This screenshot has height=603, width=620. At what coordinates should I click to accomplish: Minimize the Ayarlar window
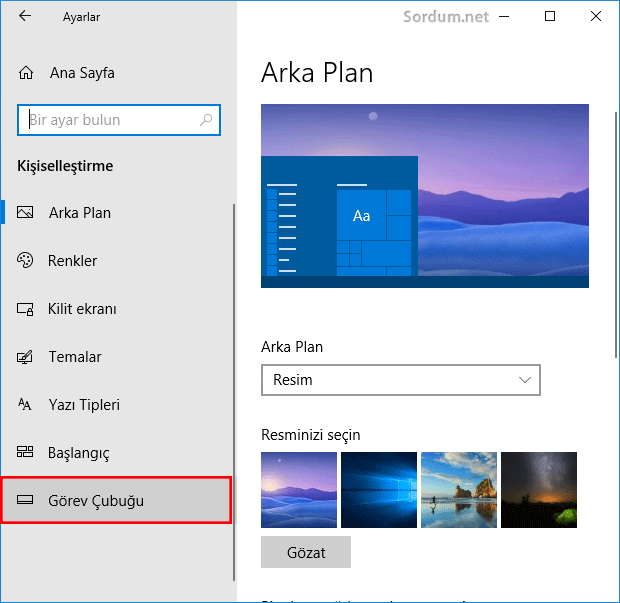504,17
